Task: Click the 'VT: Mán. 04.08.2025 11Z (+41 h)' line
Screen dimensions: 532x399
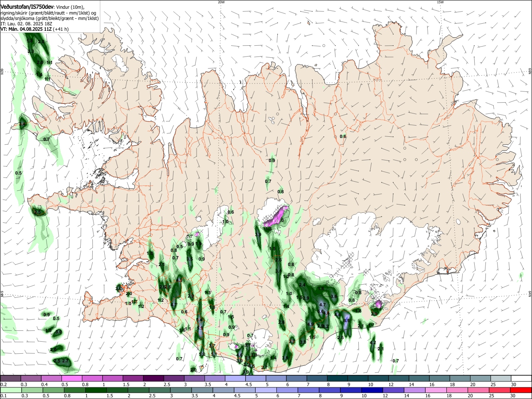Action: pyautogui.click(x=34, y=29)
